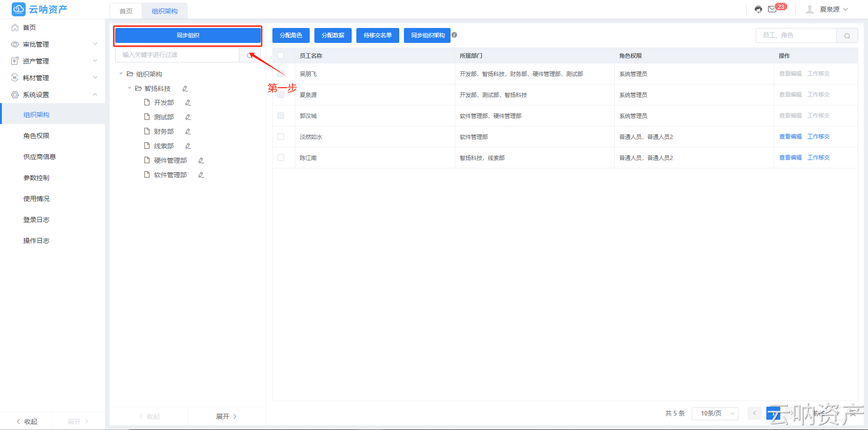
Task: Click the folder icon of 组织架构 root
Action: pos(130,74)
